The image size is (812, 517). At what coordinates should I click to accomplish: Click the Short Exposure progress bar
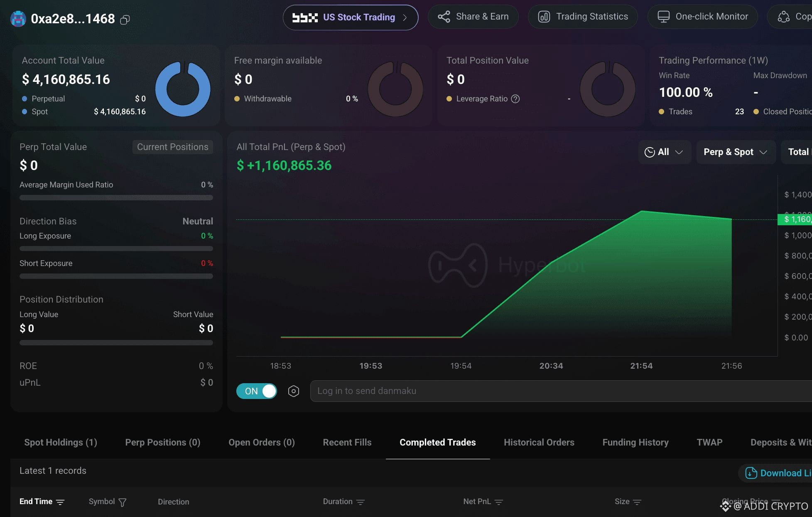tap(116, 276)
